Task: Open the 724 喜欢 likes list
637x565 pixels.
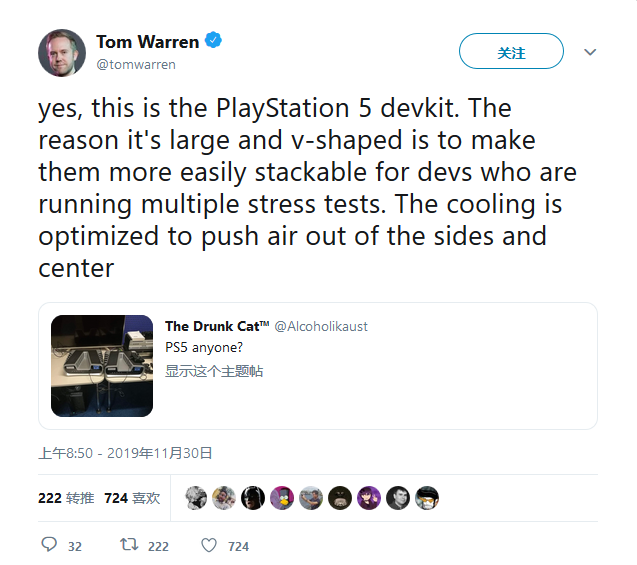Action: (132, 498)
